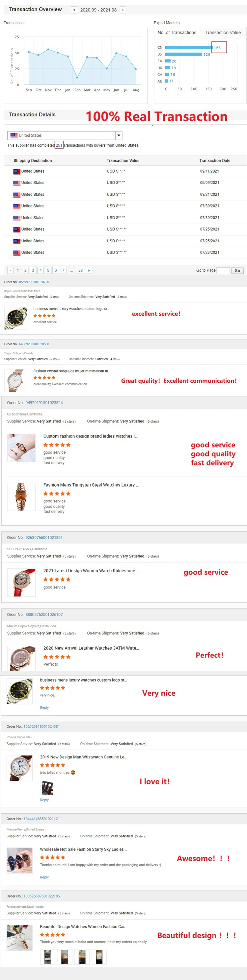
Task: Click next page arrow in pagination
Action: (89, 271)
